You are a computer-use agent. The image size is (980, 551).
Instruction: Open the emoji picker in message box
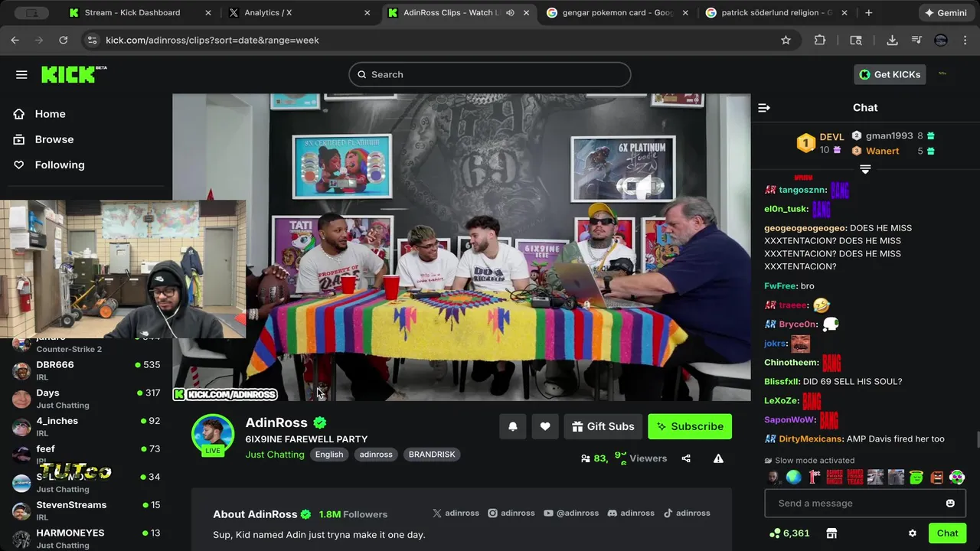[x=950, y=503]
